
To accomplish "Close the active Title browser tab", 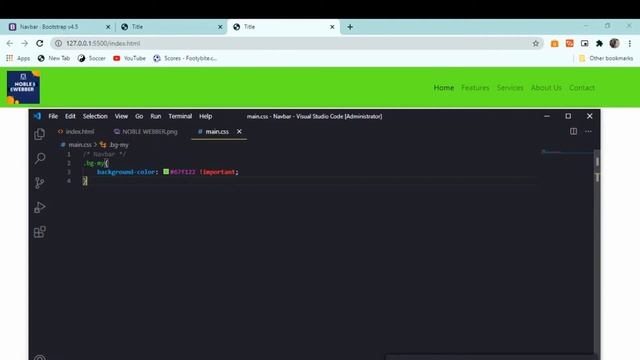I will [x=332, y=27].
